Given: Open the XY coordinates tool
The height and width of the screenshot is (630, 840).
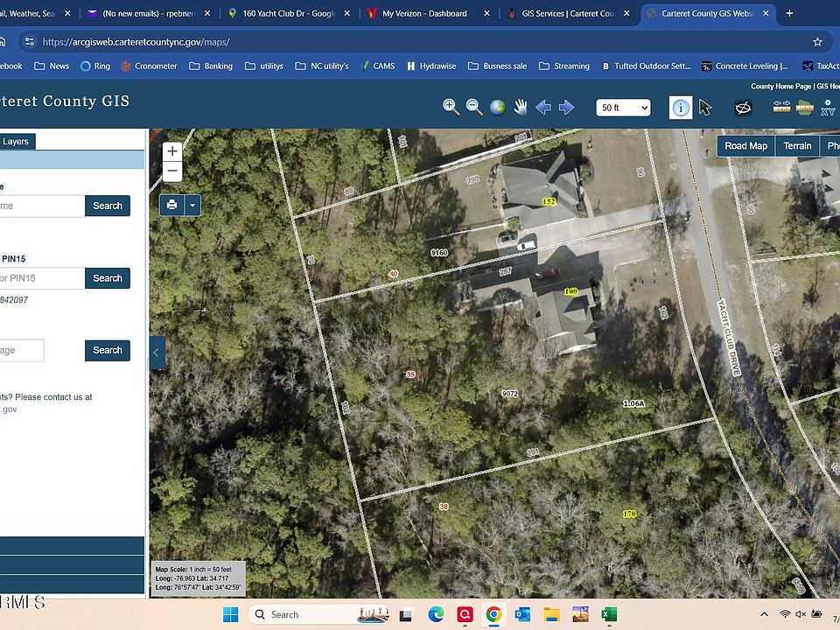Looking at the screenshot, I should point(827,108).
